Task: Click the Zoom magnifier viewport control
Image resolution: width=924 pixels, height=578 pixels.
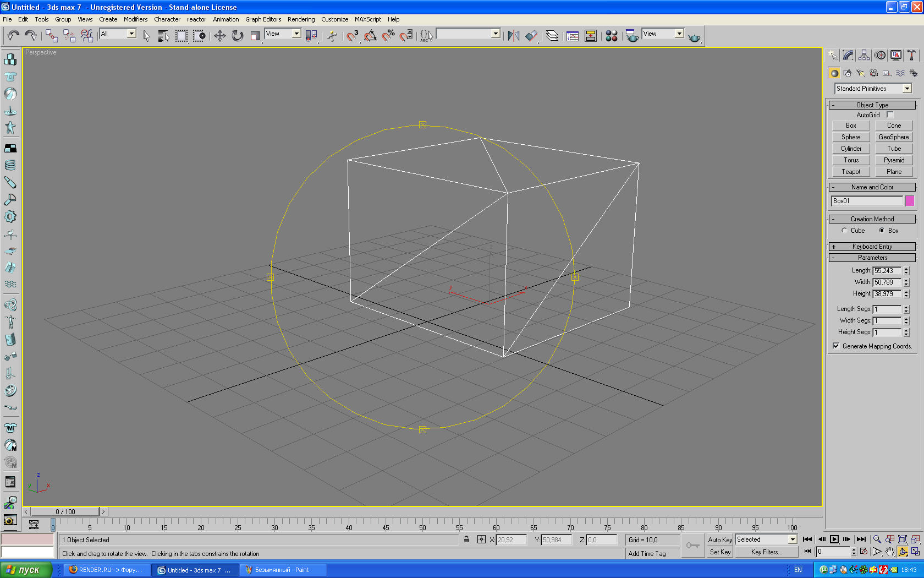Action: (877, 539)
